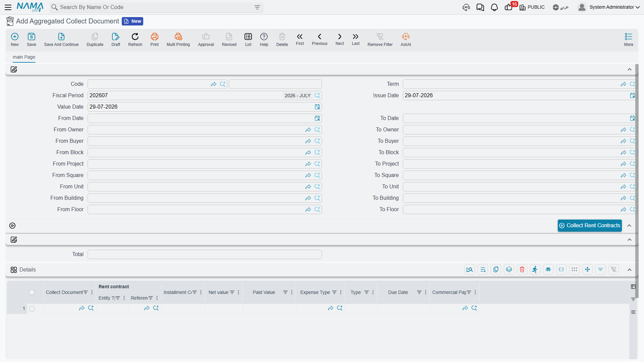
Task: Go to First record
Action: [x=300, y=39]
